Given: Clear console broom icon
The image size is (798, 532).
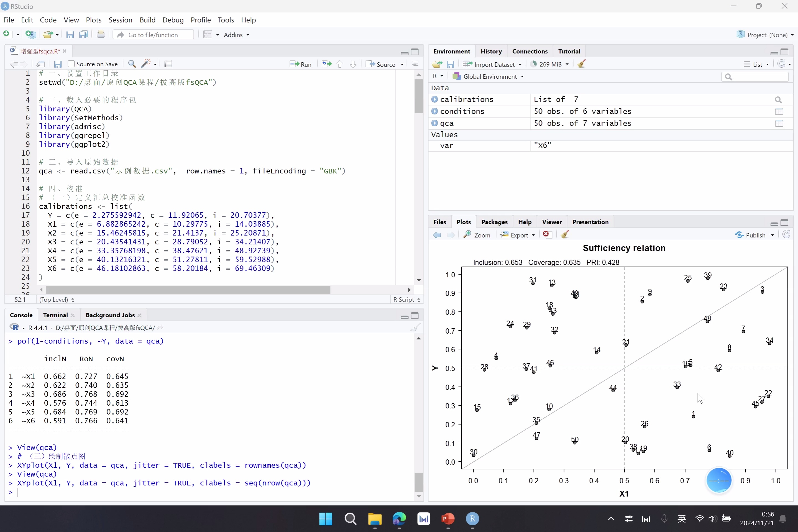Looking at the screenshot, I should tap(415, 328).
